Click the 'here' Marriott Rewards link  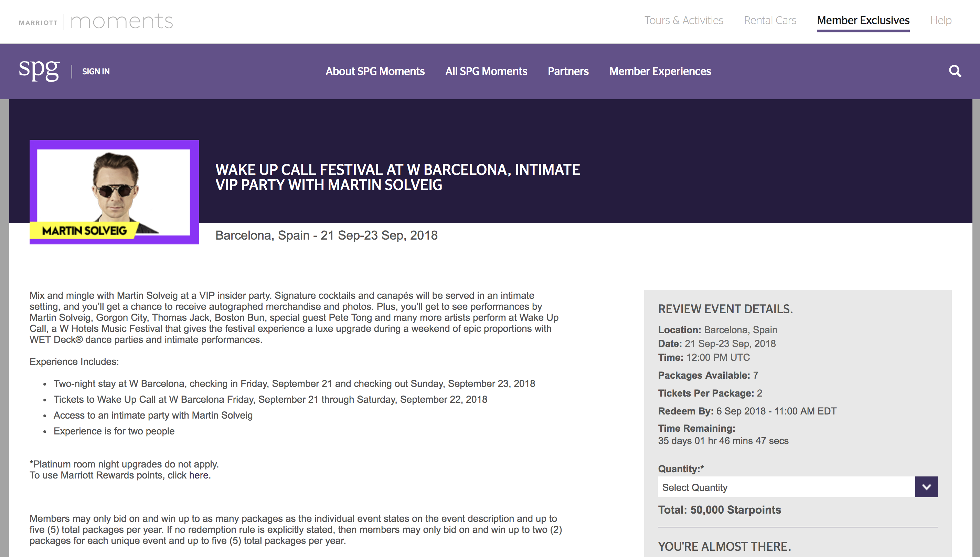199,475
